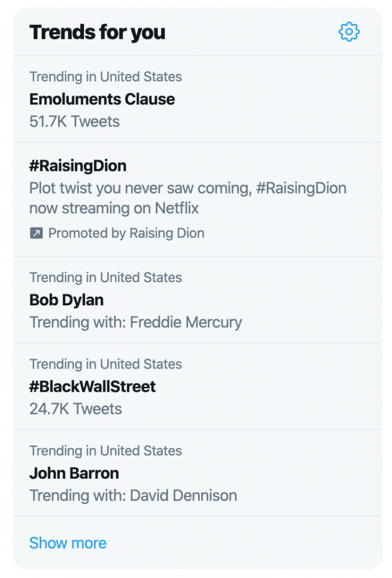392x578 pixels.
Task: Open the Emoluments Clause trend
Action: [102, 99]
